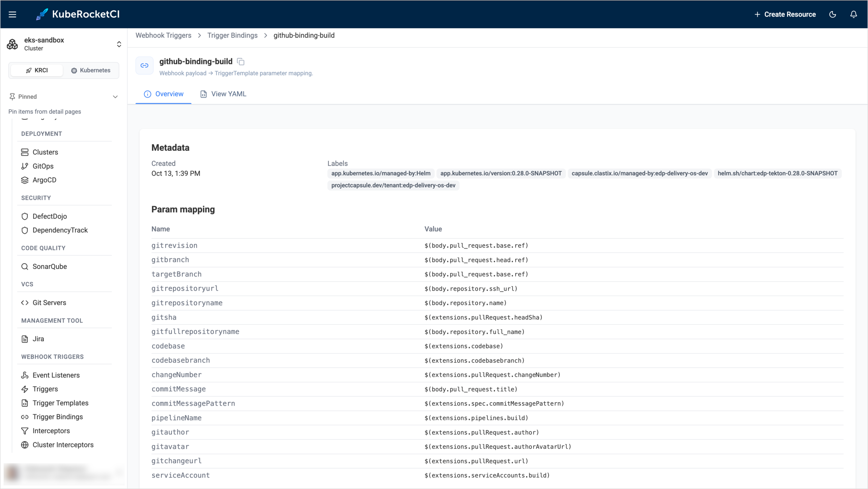Select the commitMessagePattern param name

[x=193, y=403]
